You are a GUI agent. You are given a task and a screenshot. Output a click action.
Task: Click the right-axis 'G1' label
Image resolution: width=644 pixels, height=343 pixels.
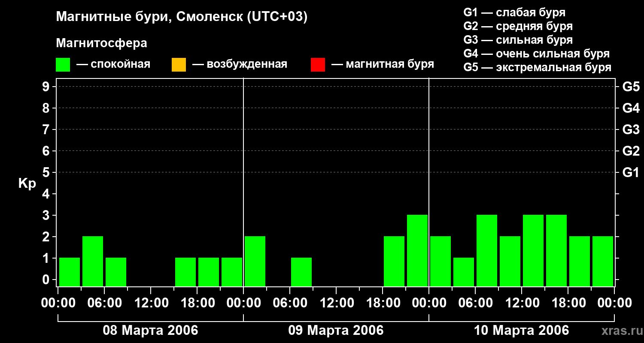click(x=631, y=172)
